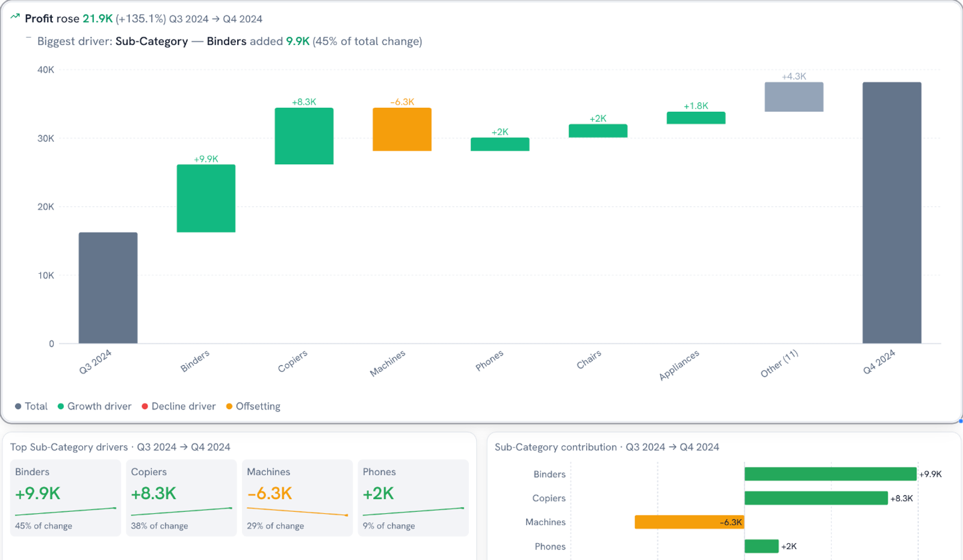The image size is (963, 560).
Task: Click the Copiers horizontal contribution bar
Action: tap(816, 498)
